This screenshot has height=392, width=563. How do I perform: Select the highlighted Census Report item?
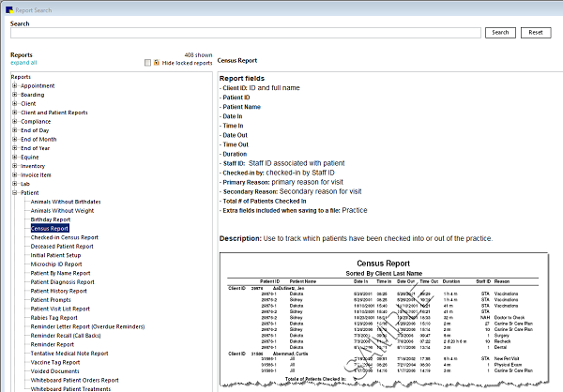coord(50,228)
